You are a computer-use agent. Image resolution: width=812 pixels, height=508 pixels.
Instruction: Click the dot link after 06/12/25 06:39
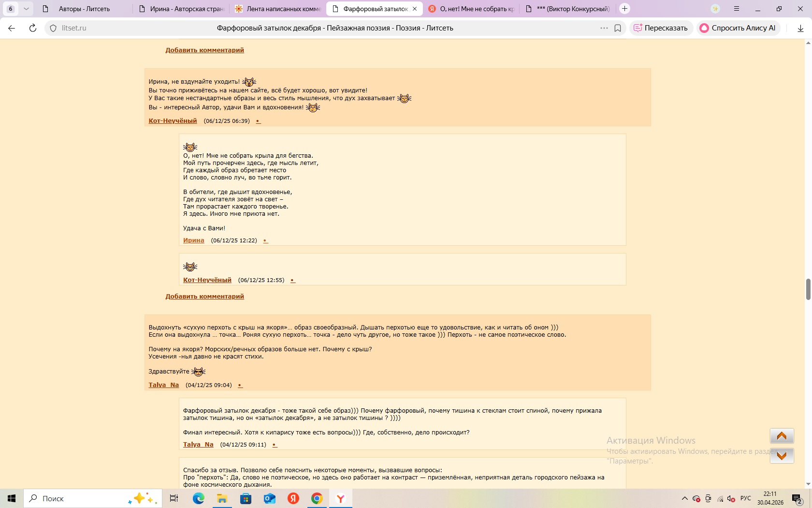[258, 121]
